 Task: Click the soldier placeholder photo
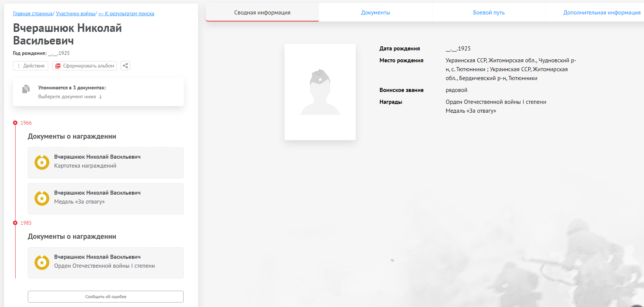click(x=320, y=92)
